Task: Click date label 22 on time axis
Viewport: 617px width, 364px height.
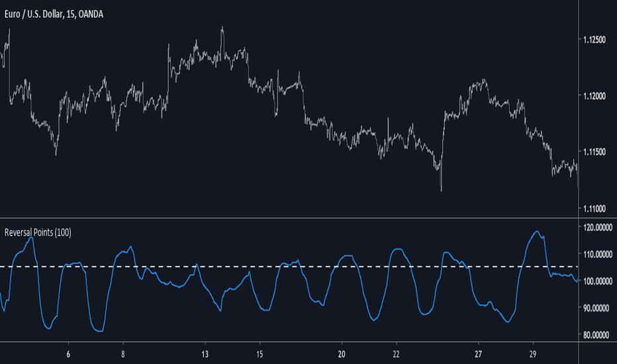Action: [396, 354]
